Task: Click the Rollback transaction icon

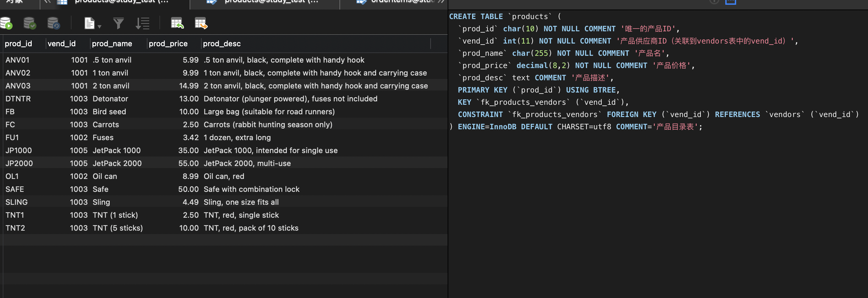Action: pos(53,23)
